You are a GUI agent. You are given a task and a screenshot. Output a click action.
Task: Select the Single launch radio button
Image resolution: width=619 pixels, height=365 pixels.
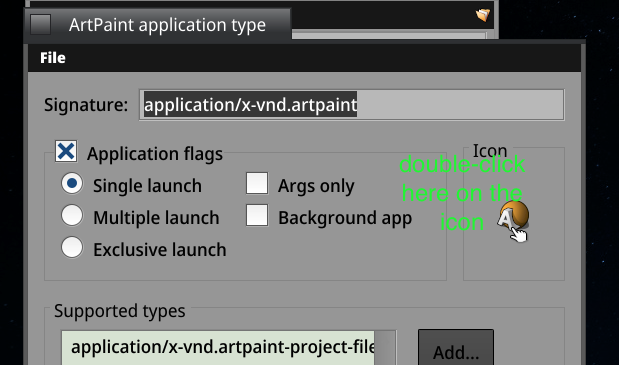tap(72, 183)
